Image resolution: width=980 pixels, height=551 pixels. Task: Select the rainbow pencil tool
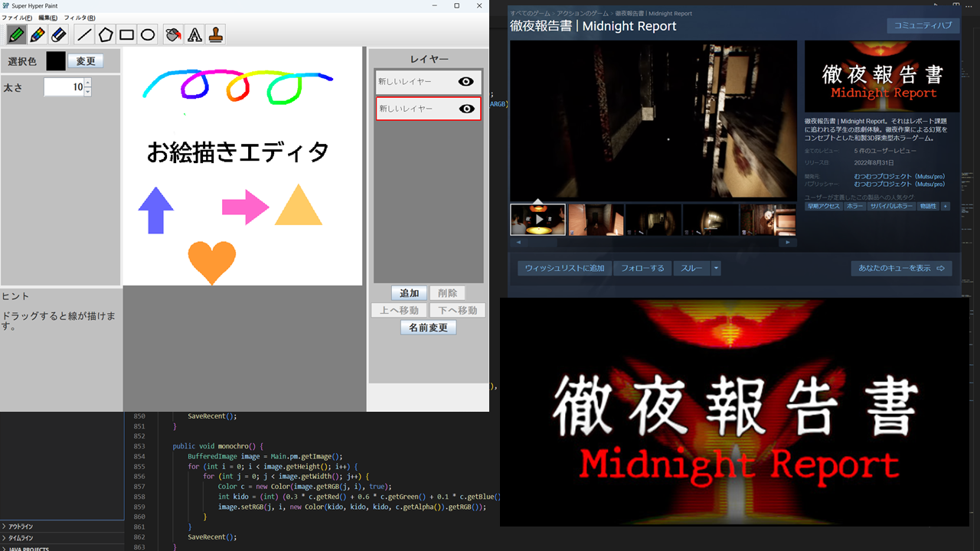point(37,34)
